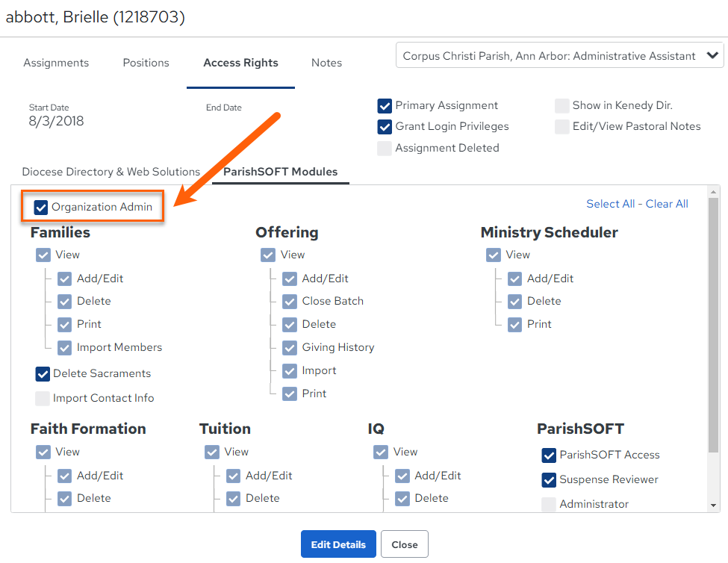Click the Edit Details button

point(338,544)
